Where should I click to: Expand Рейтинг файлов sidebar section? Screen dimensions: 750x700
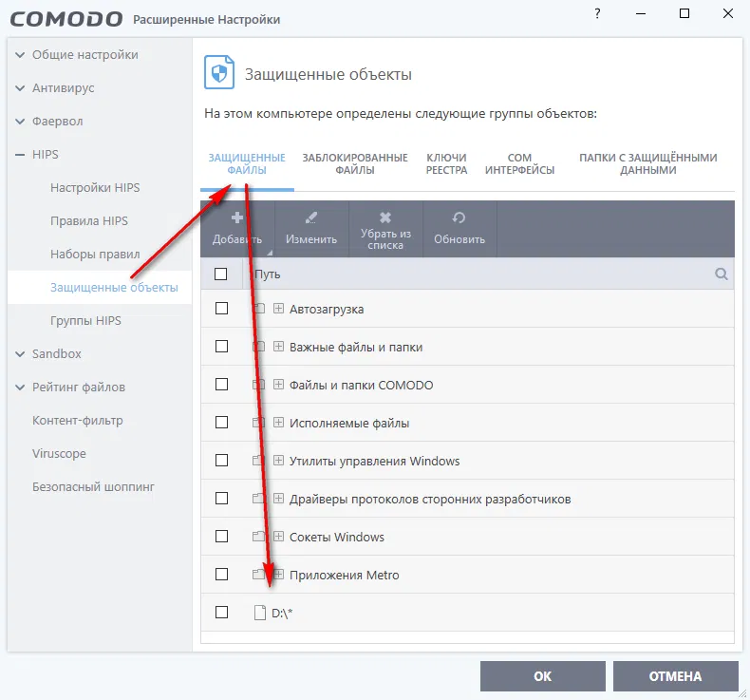point(20,388)
